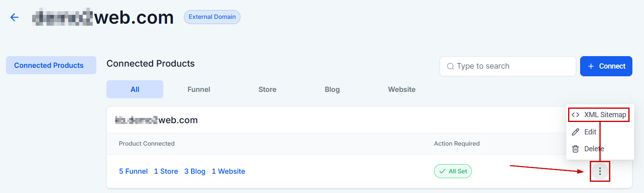Click the XML Sitemap code icon
This screenshot has width=644, height=193.
click(x=575, y=115)
